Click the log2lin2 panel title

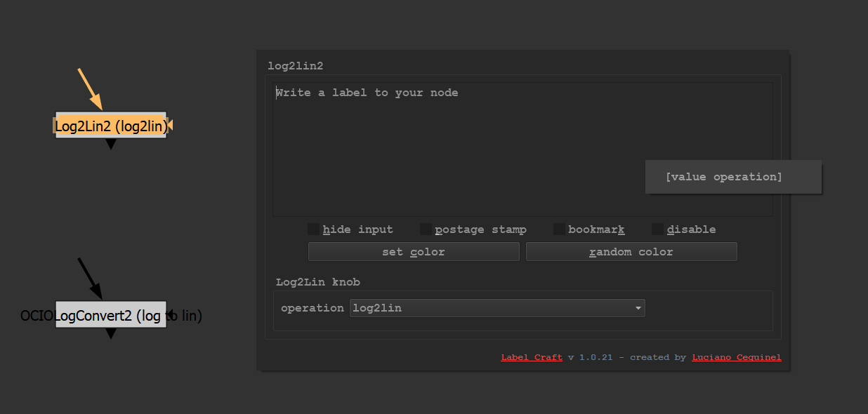295,66
